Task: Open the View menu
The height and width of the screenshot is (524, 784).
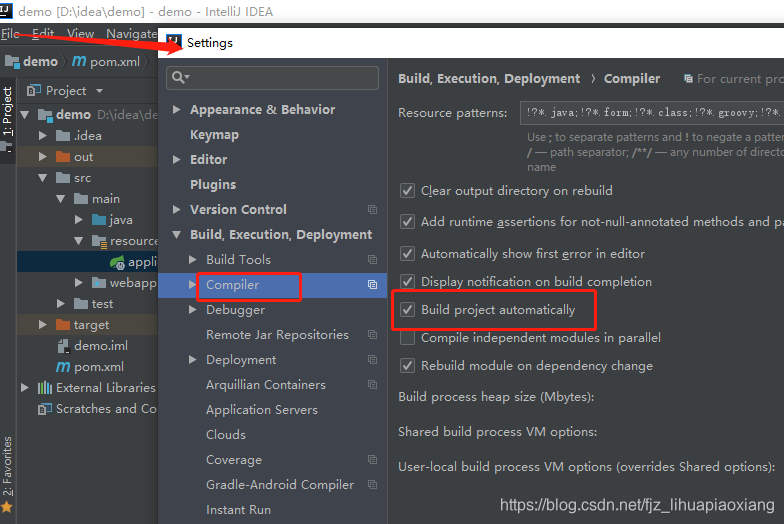Action: (x=80, y=34)
